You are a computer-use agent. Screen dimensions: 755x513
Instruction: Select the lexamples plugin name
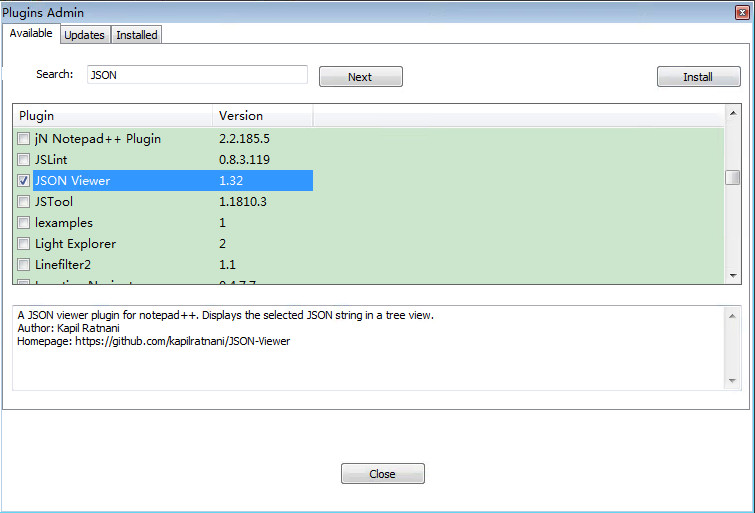pyautogui.click(x=64, y=223)
